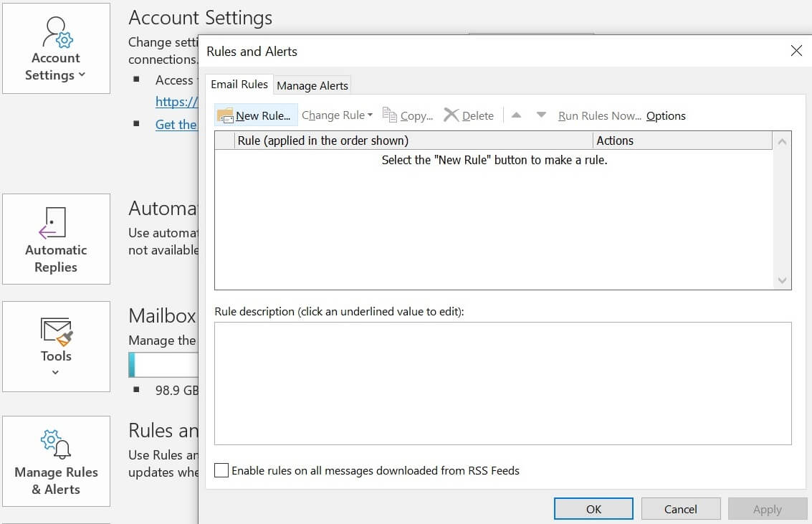The image size is (812, 524).
Task: Move rule down with the arrow icon
Action: tap(541, 115)
